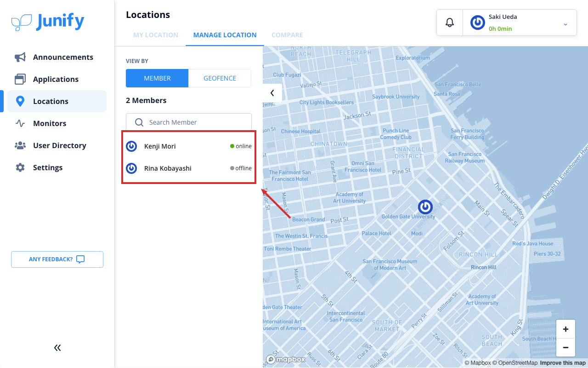This screenshot has width=588, height=368.
Task: Click the Mapbox attribution link
Action: (x=478, y=363)
